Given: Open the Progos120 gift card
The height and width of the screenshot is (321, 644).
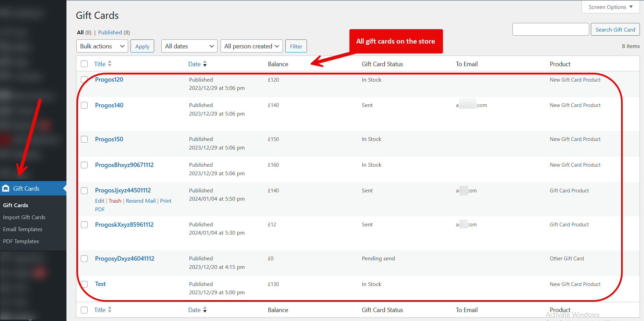Looking at the screenshot, I should coord(109,80).
